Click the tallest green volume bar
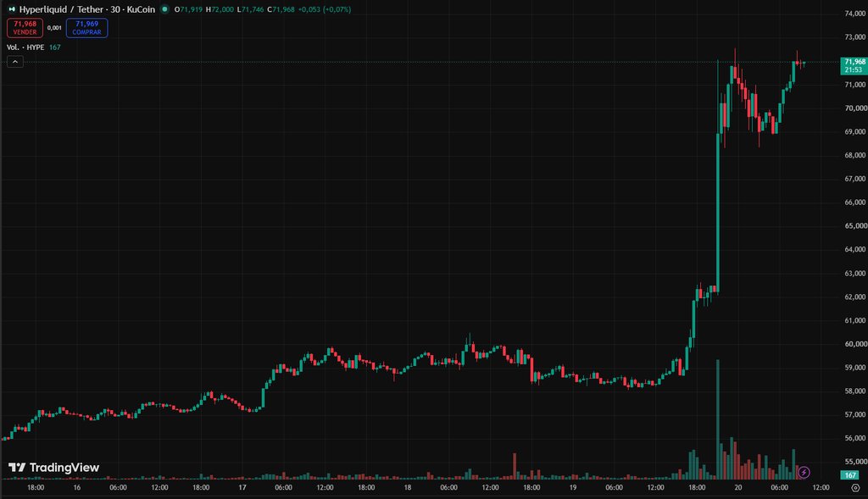The height and width of the screenshot is (499, 868). click(718, 419)
